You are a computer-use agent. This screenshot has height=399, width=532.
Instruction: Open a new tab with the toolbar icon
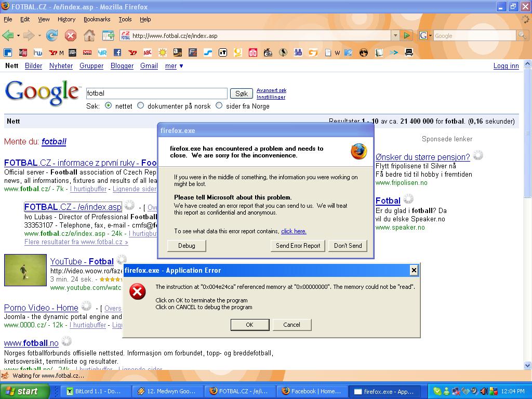[108, 35]
